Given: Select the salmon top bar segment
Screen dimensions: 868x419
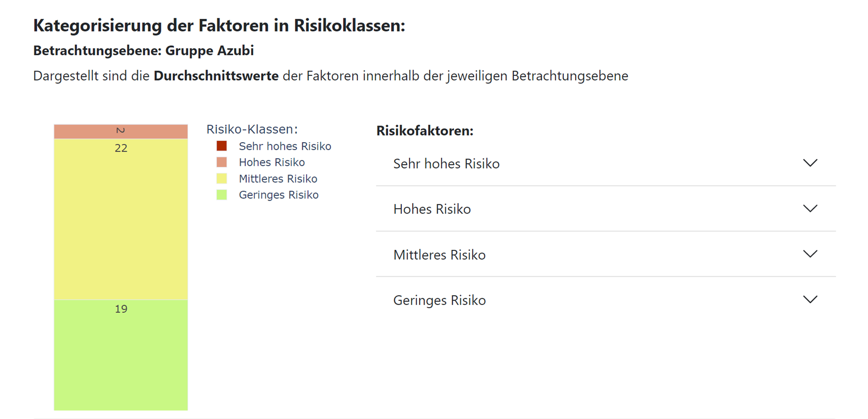Looking at the screenshot, I should tap(121, 131).
